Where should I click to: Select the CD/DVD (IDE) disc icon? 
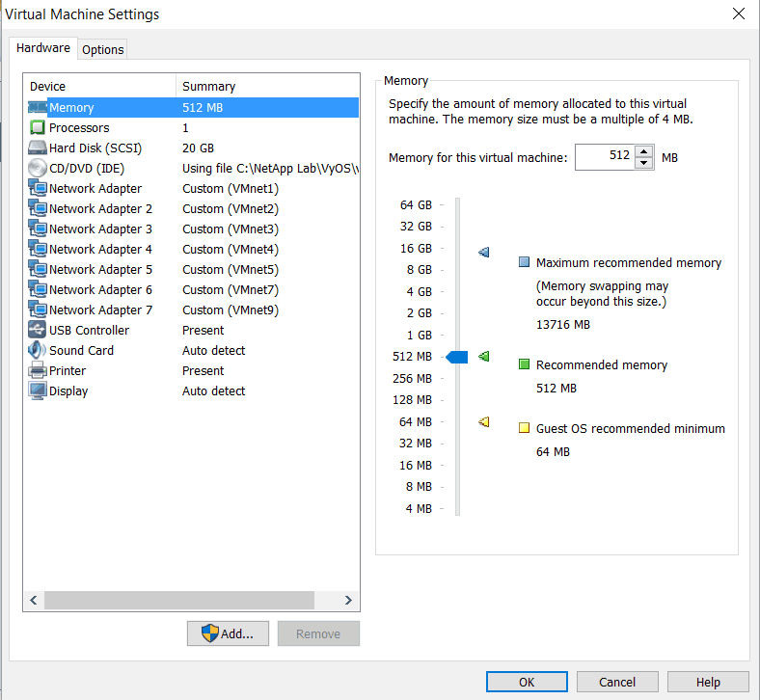coord(38,169)
